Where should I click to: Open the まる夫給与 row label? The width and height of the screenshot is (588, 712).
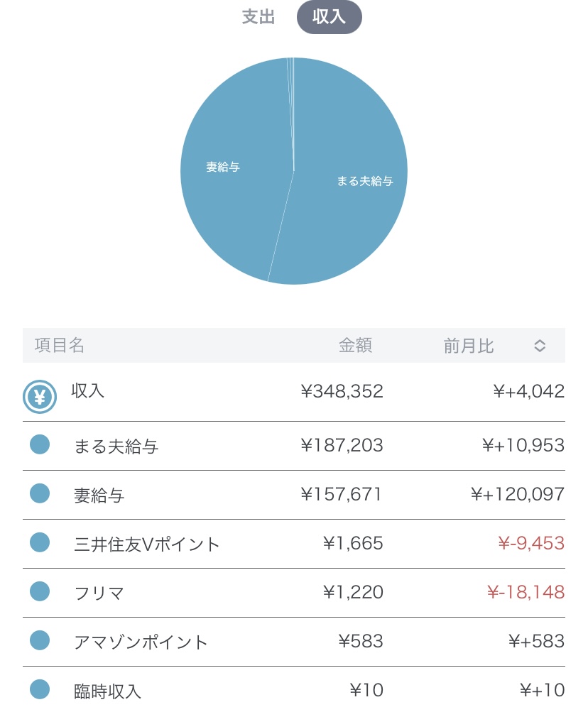point(116,447)
